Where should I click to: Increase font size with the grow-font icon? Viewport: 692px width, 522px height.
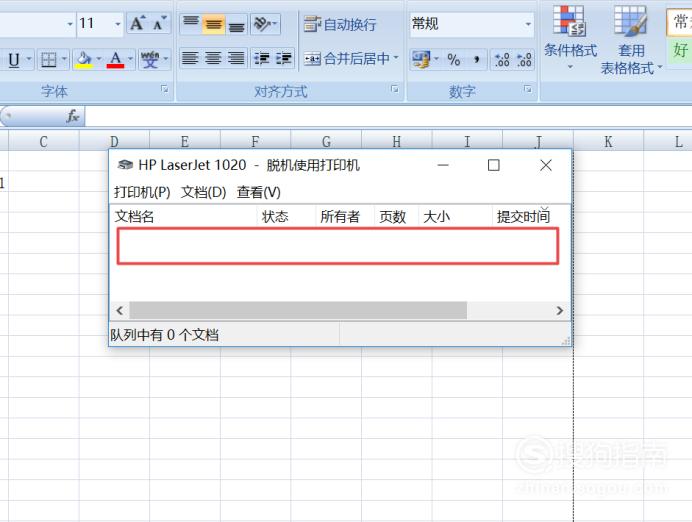tap(137, 23)
